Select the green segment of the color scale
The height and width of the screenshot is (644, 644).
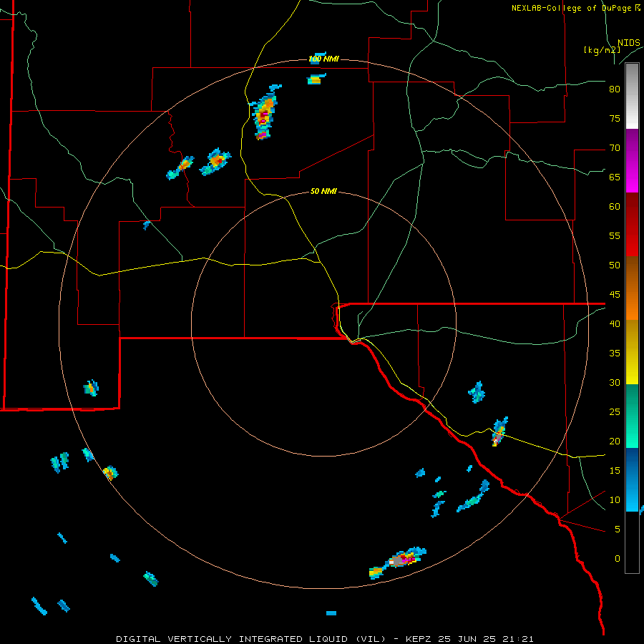(x=632, y=416)
